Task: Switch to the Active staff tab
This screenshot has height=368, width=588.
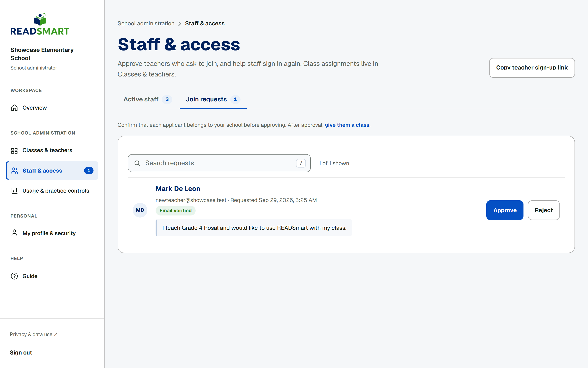Action: [148, 99]
